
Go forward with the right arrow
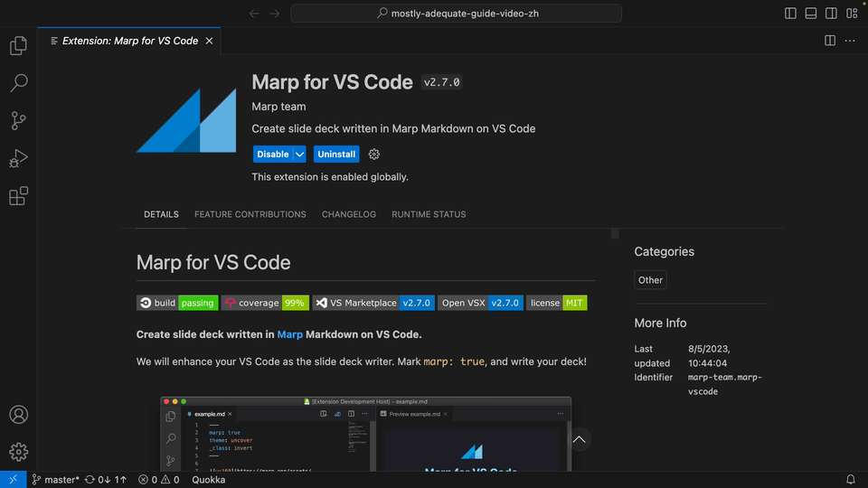tap(275, 14)
